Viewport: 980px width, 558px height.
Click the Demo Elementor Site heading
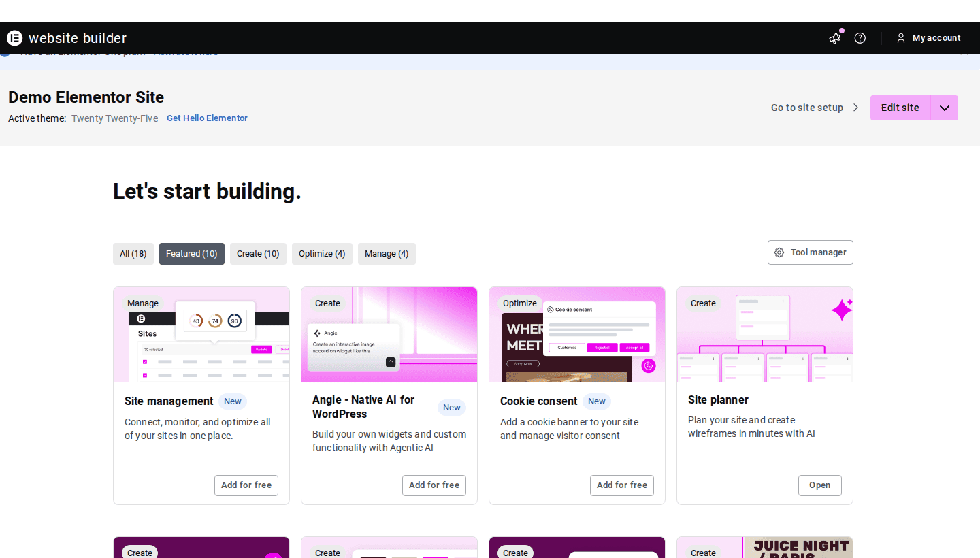point(86,97)
